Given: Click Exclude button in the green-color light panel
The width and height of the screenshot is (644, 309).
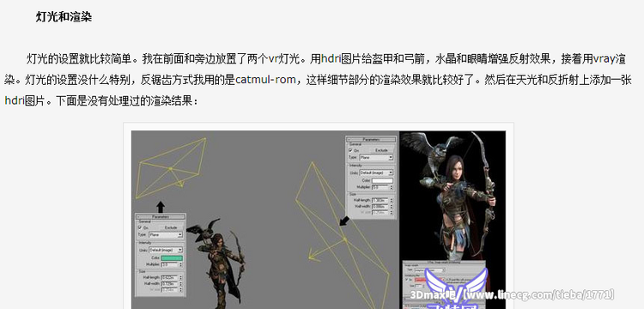Looking at the screenshot, I should coord(171,227).
